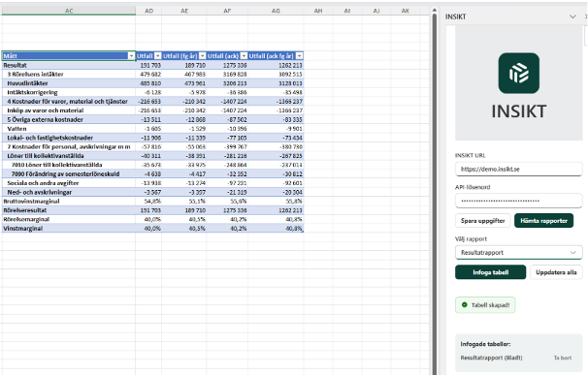
Task: Open the Utfall (ack) filter dropdown
Action: pyautogui.click(x=244, y=56)
